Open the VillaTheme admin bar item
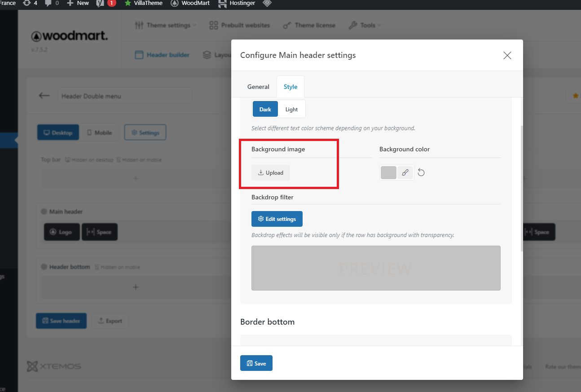This screenshot has height=392, width=581. tap(144, 3)
